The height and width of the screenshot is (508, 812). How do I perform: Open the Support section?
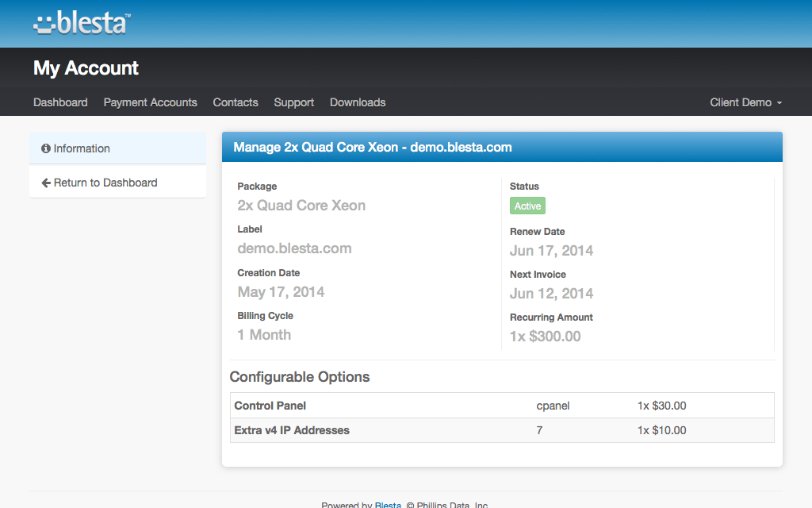293,102
